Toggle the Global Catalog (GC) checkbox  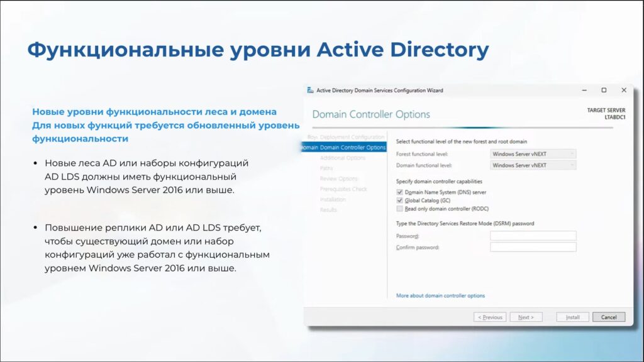point(399,200)
